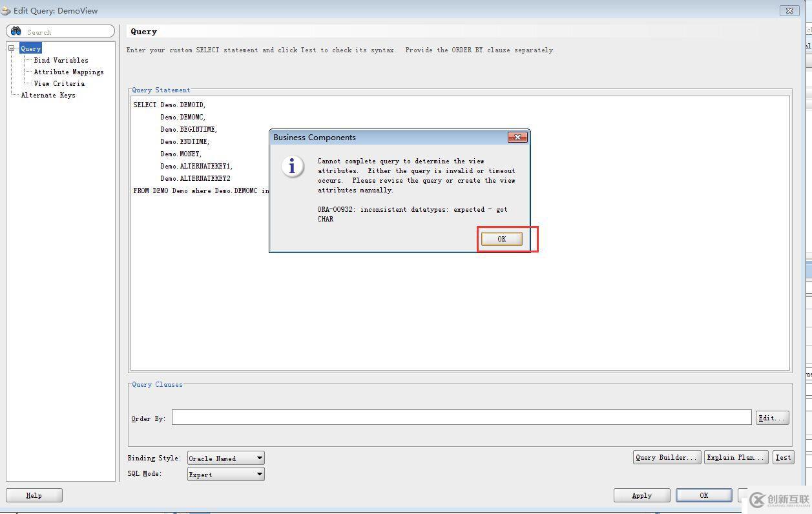This screenshot has width=812, height=514.
Task: Click the SELECT Demo.DEMOID line in the query
Action: point(169,105)
